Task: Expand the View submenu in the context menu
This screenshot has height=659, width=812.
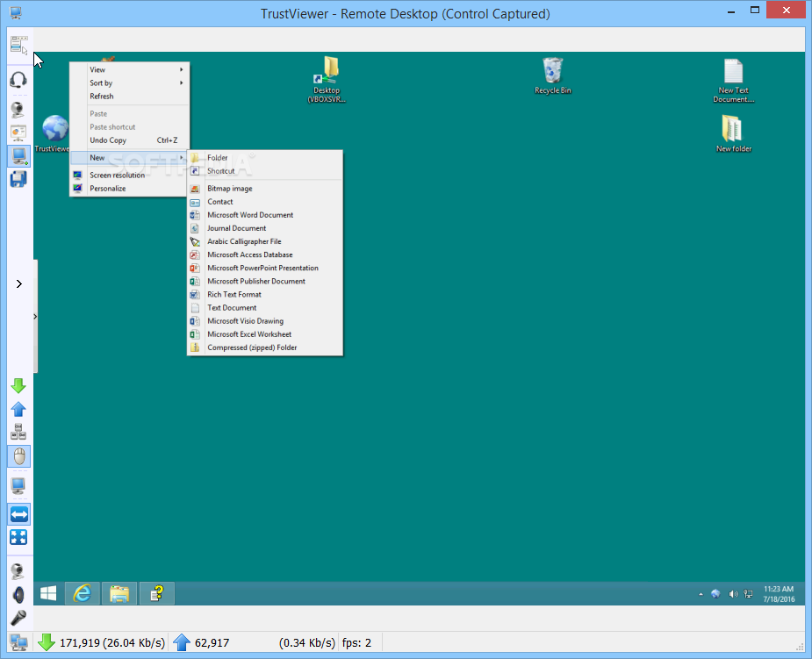Action: tap(129, 69)
